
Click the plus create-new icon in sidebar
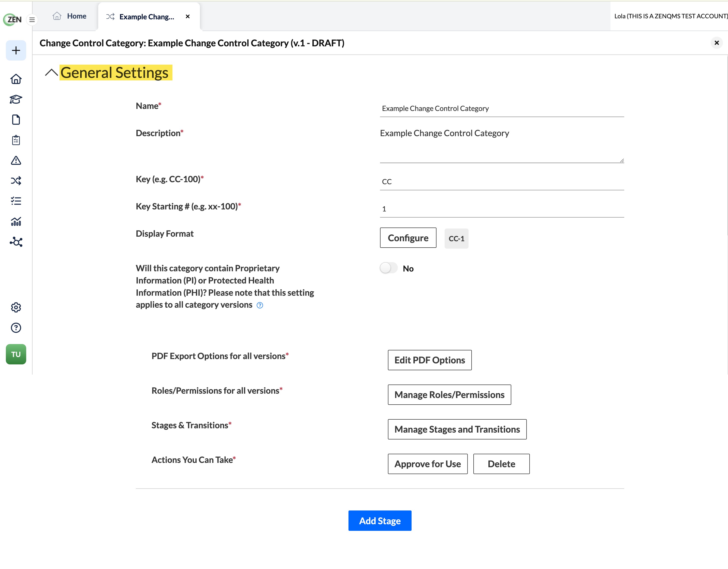pyautogui.click(x=16, y=50)
